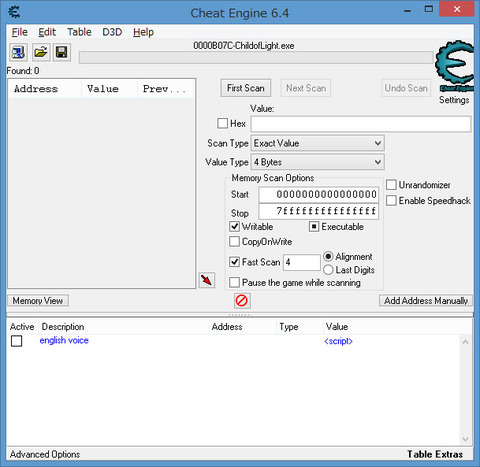Maximize the Cheat Engine window
Image resolution: width=480 pixels, height=467 pixels.
point(429,9)
